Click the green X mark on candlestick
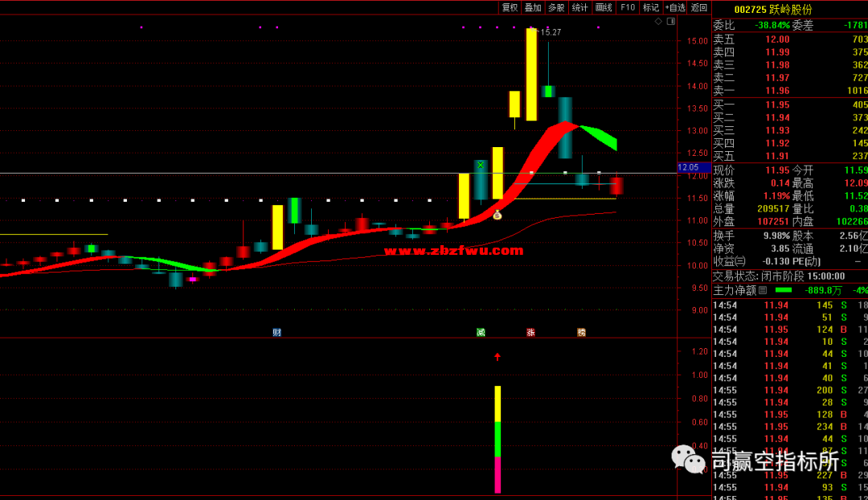868x500 pixels. [481, 165]
